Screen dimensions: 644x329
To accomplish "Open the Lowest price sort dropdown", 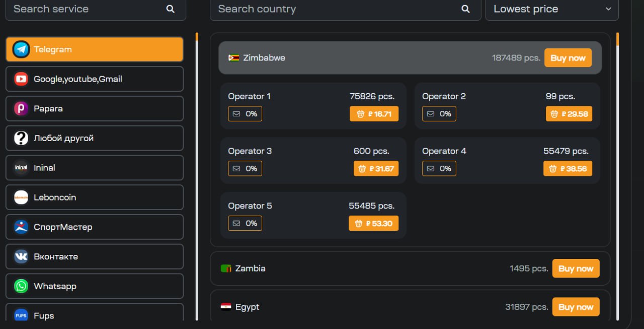I will [x=552, y=9].
